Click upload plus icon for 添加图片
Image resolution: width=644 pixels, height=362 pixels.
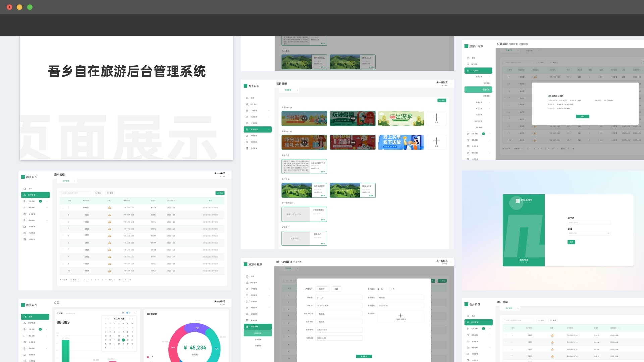click(x=400, y=315)
